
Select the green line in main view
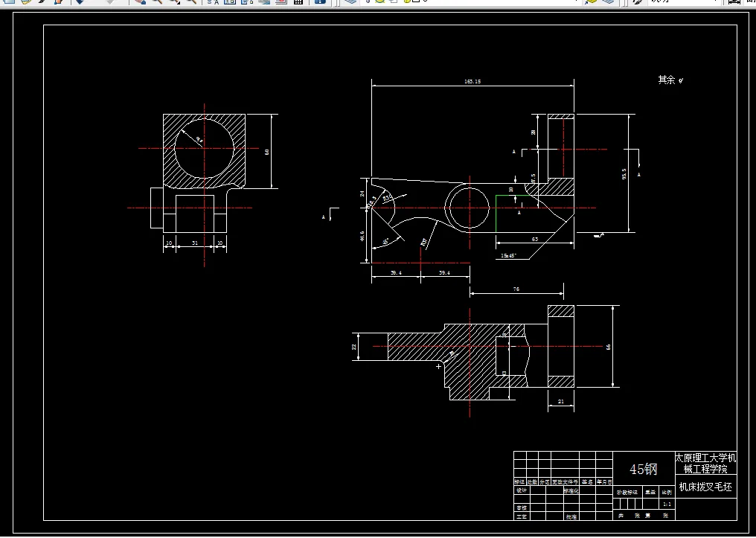(496, 214)
